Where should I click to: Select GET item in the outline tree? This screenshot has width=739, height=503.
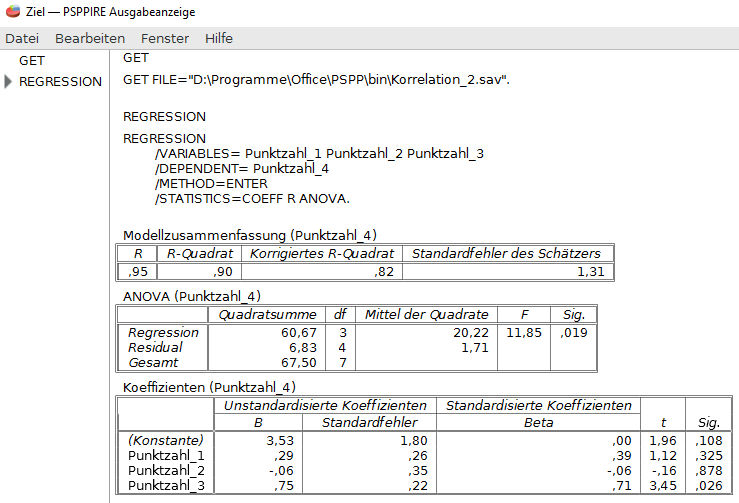pyautogui.click(x=32, y=61)
